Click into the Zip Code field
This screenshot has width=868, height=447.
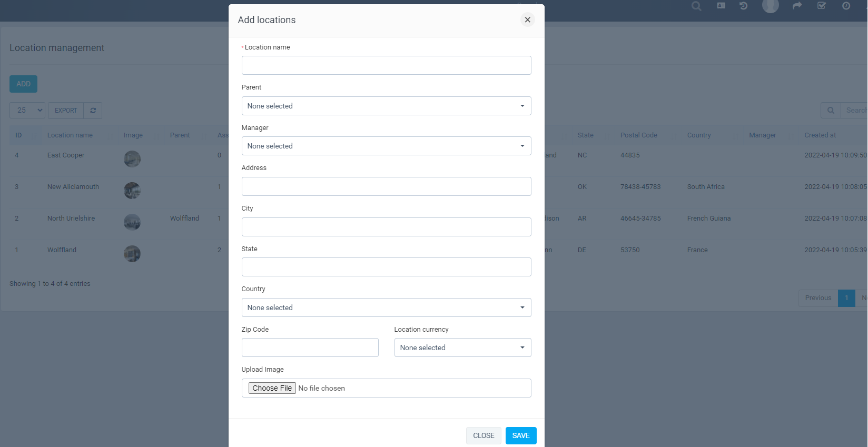[x=310, y=347]
